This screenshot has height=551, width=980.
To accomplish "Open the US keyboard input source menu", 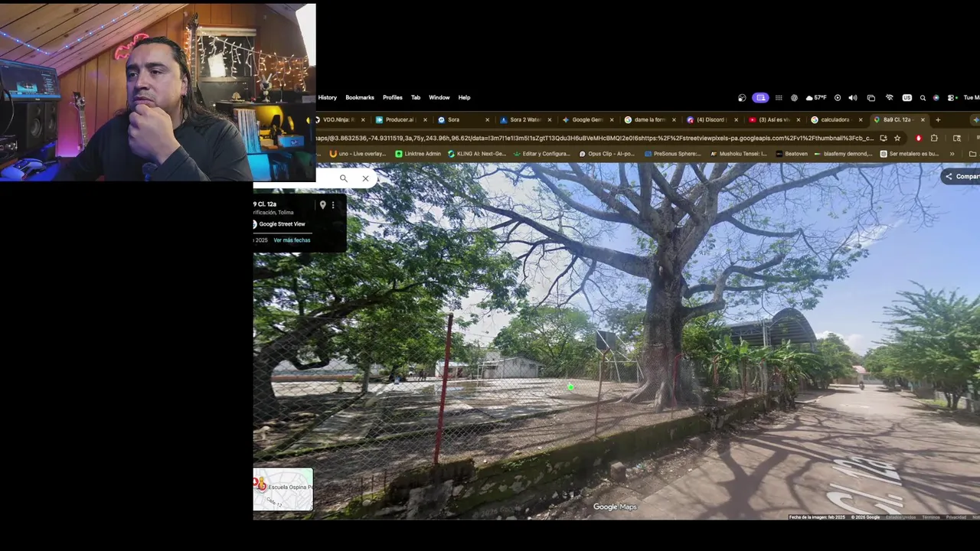I will (x=907, y=98).
